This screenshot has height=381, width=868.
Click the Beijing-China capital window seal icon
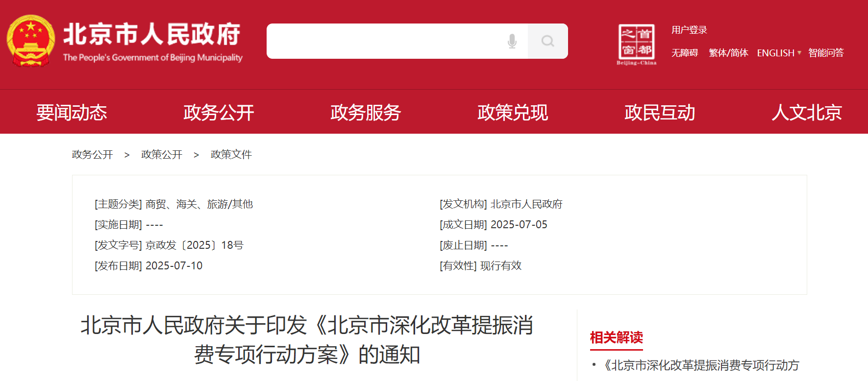click(636, 44)
